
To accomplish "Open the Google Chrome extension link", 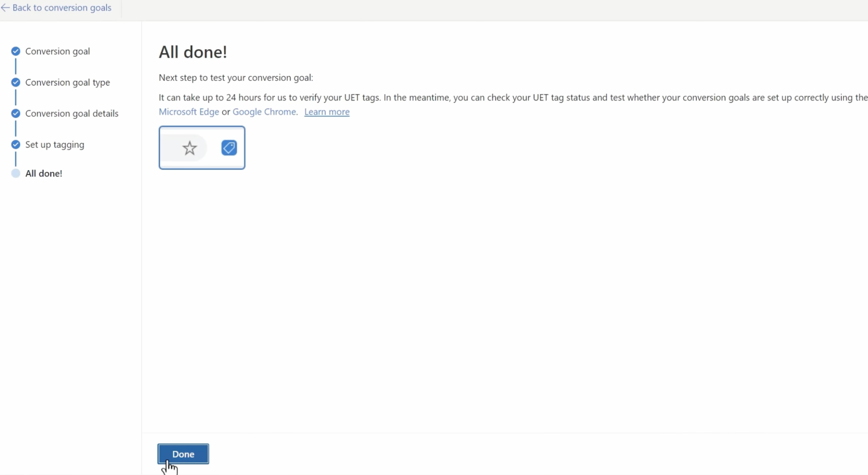I will tap(264, 112).
